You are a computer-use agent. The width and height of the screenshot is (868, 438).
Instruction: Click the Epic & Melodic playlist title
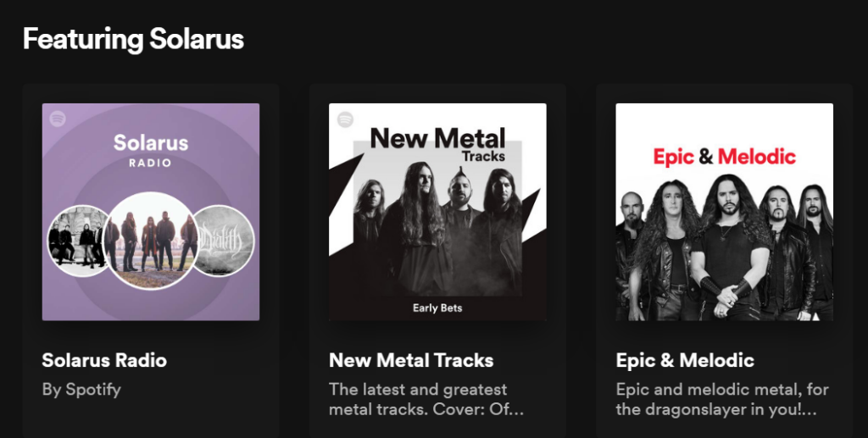coord(685,361)
